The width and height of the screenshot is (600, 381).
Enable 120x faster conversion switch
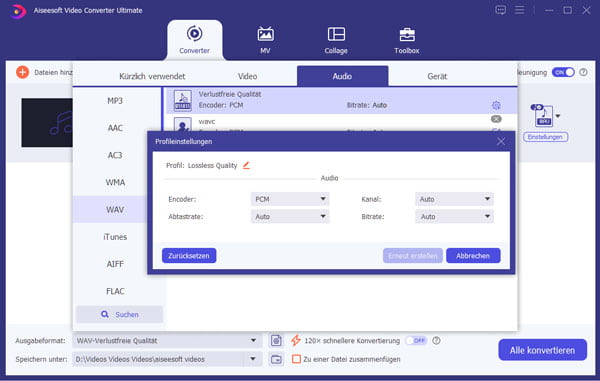(416, 340)
